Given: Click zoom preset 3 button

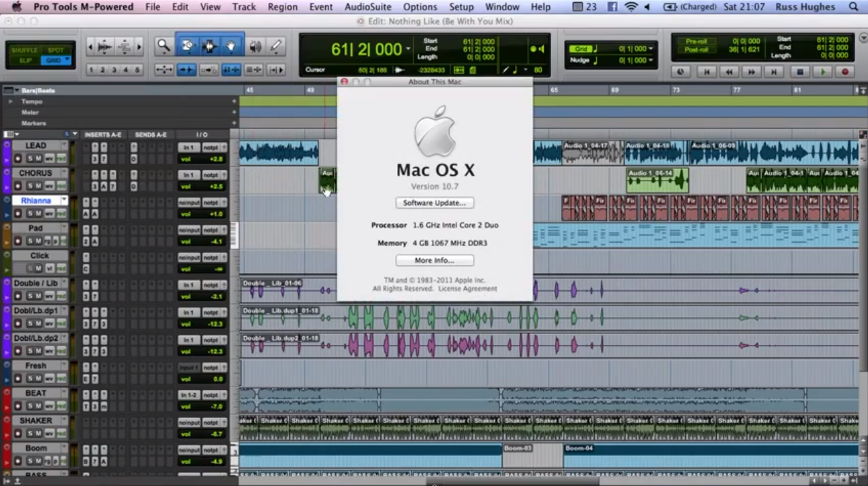Looking at the screenshot, I should pyautogui.click(x=114, y=70).
